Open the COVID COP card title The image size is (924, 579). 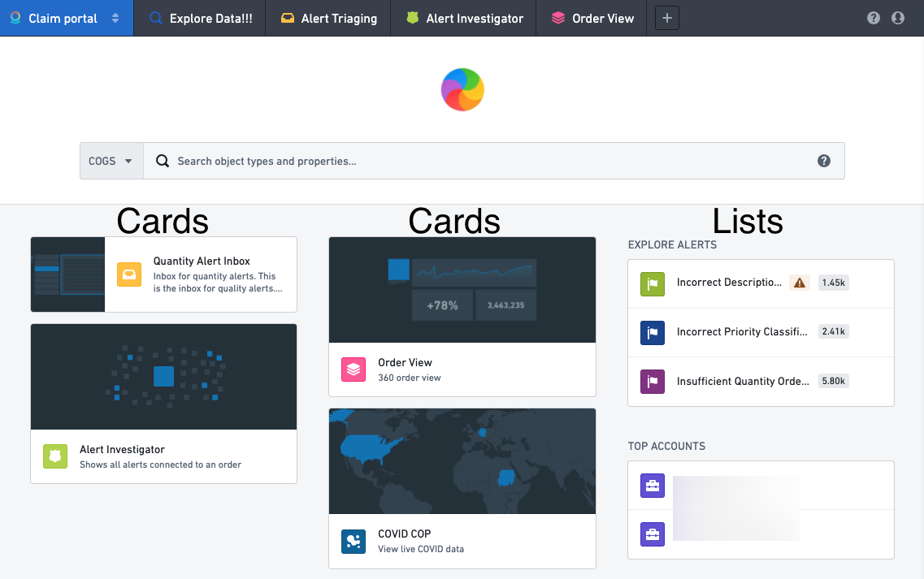pyautogui.click(x=404, y=534)
